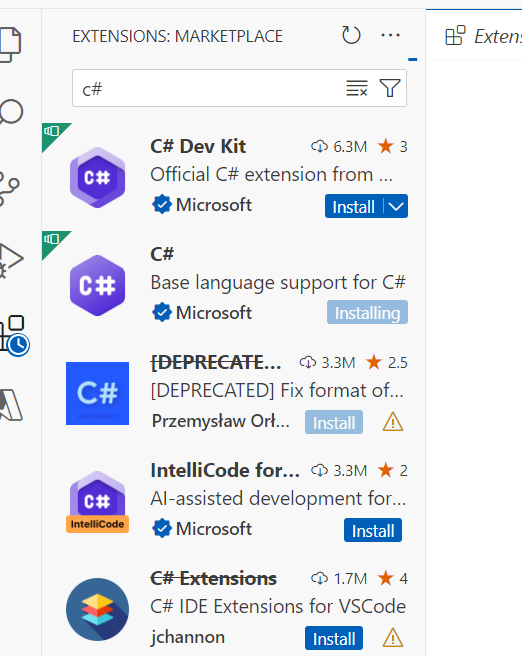Clear the extensions search results
522x656 pixels.
pos(357,88)
